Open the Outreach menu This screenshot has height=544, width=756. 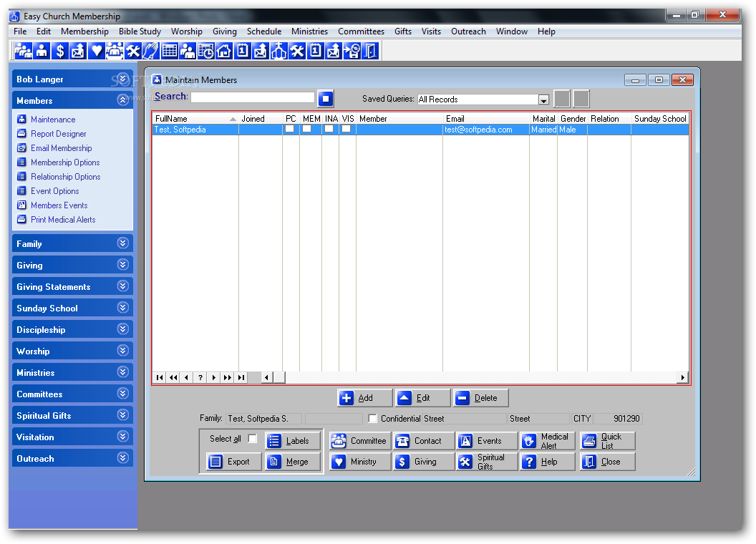(x=468, y=31)
